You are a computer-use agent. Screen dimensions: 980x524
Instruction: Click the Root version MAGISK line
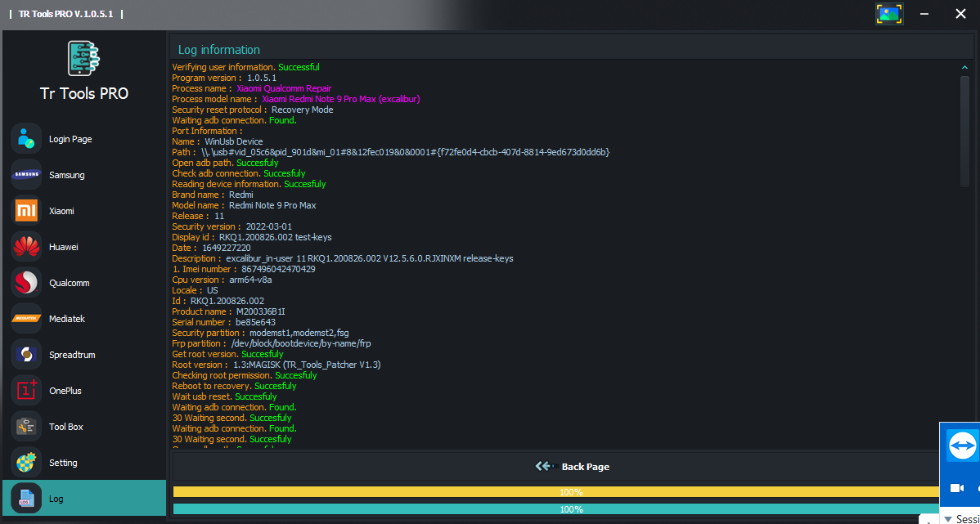click(x=276, y=365)
